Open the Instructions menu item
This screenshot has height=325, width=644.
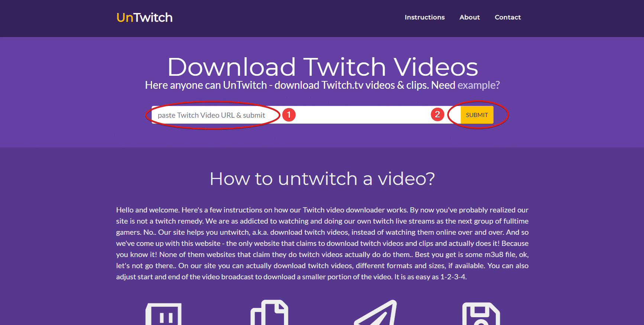(424, 17)
